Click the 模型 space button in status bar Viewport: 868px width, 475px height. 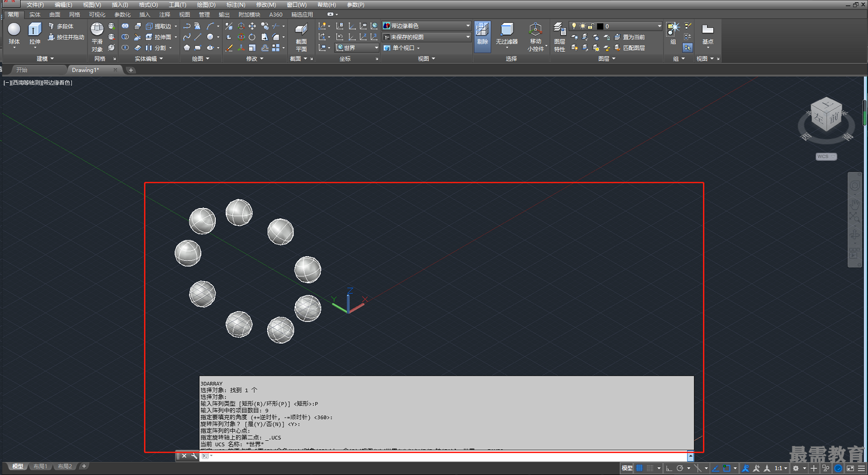[x=627, y=468]
